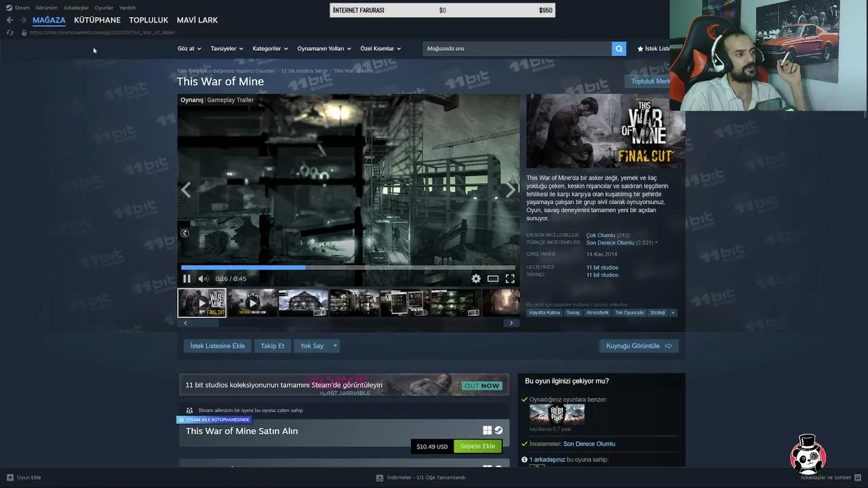Open the Çok Olumlu recent reviews link

tap(601, 235)
